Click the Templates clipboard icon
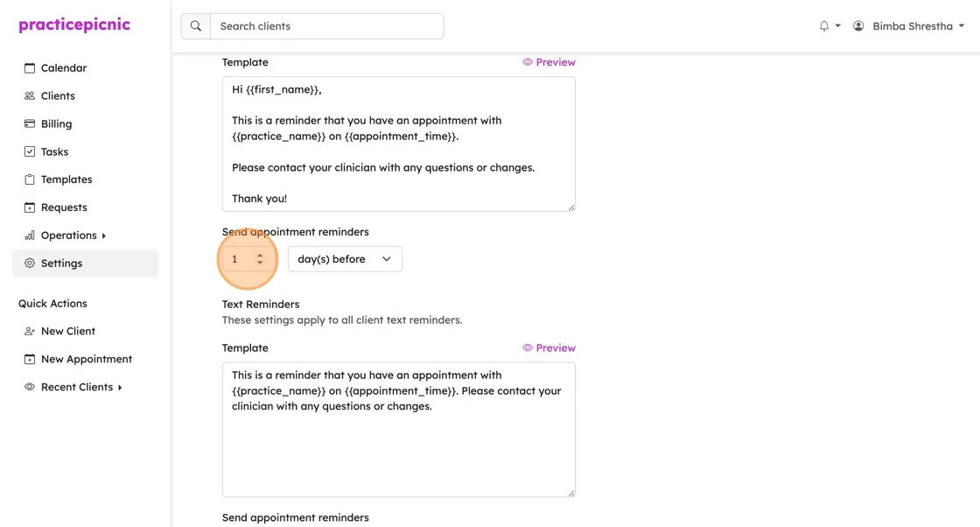The width and height of the screenshot is (980, 527). pyautogui.click(x=30, y=179)
